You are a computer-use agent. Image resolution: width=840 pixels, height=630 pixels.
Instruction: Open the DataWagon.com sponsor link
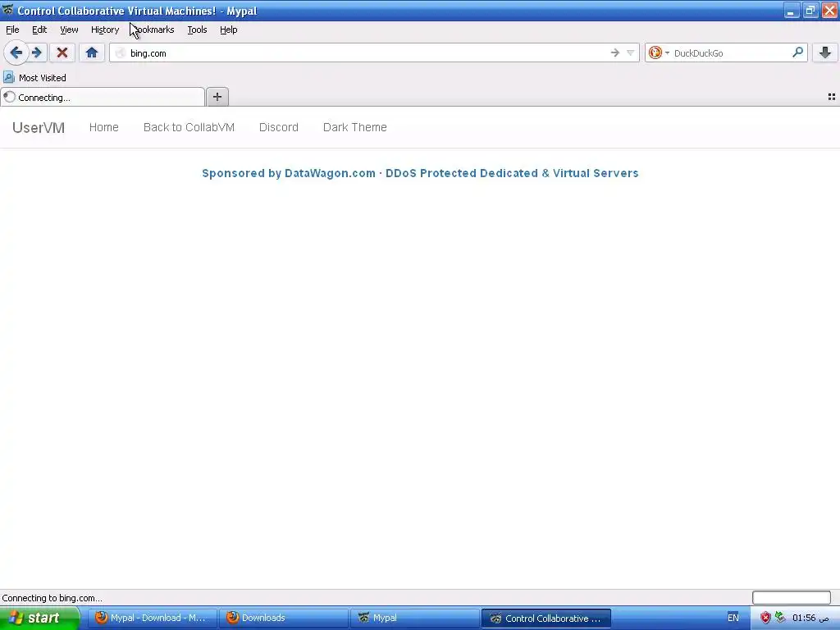pos(420,173)
